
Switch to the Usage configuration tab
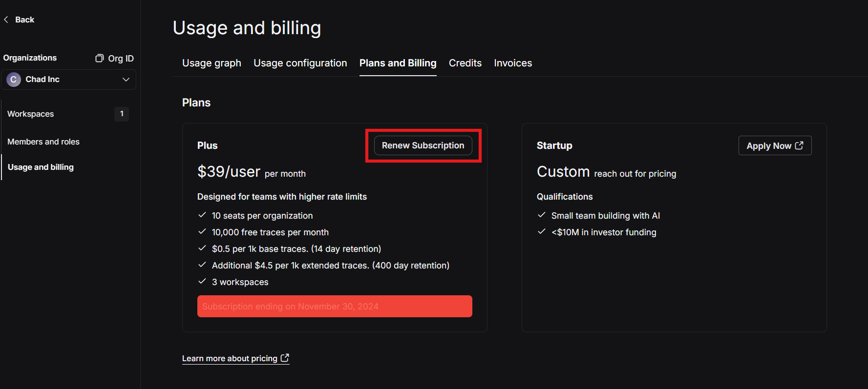[300, 63]
